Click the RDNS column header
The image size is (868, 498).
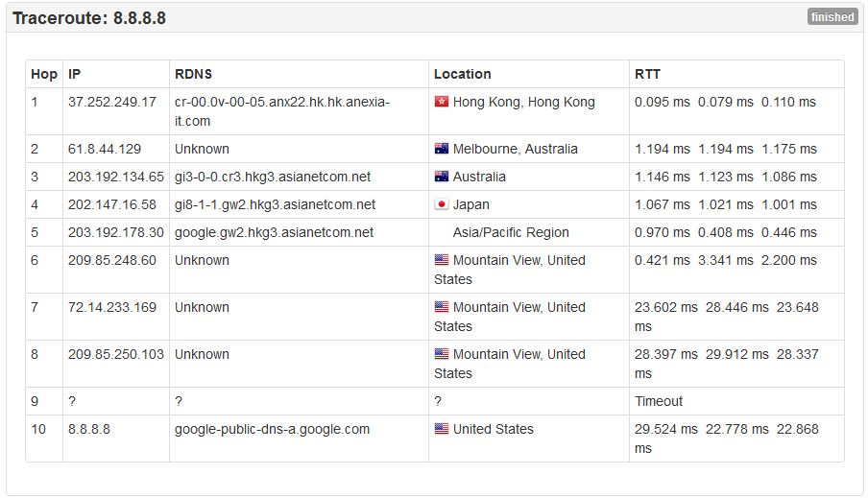click(193, 74)
